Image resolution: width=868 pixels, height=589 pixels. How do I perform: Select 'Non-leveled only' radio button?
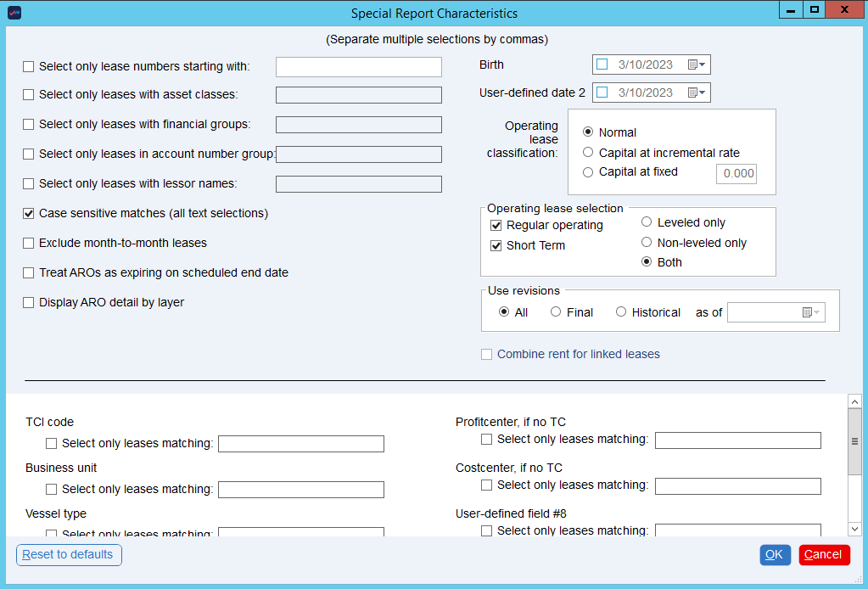tap(646, 242)
